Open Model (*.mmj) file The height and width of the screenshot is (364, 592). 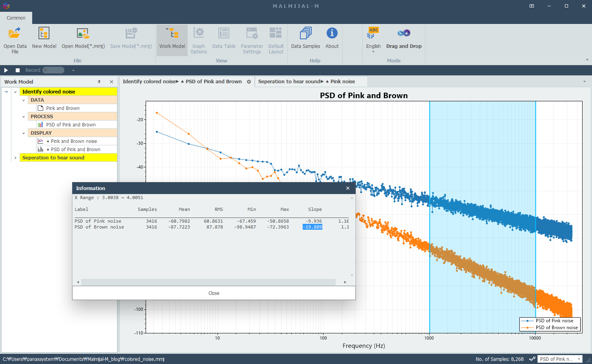(x=83, y=38)
